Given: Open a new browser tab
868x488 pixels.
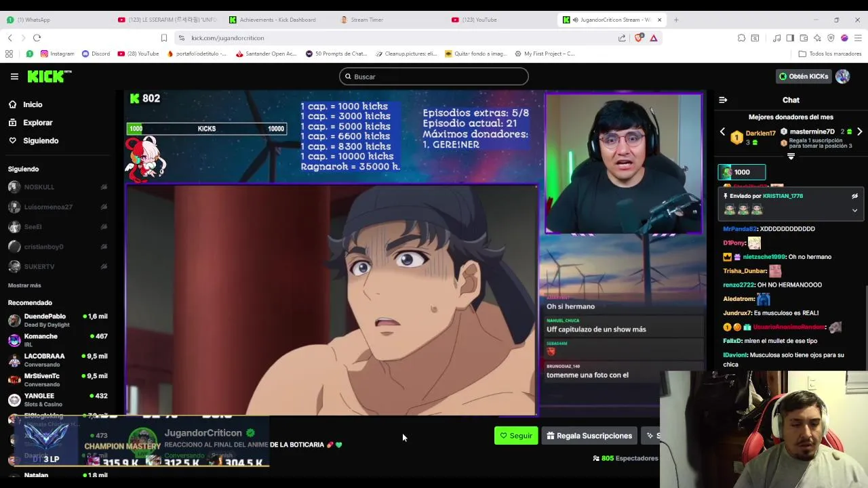Looking at the screenshot, I should (x=676, y=20).
